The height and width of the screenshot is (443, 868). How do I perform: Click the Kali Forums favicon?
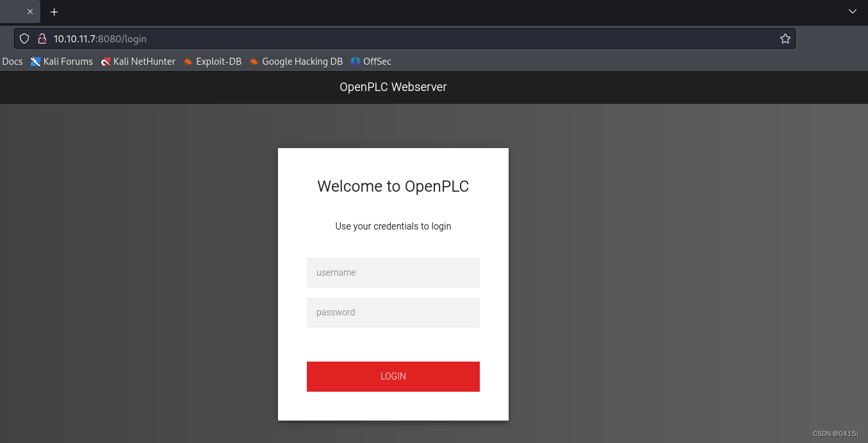tap(35, 62)
